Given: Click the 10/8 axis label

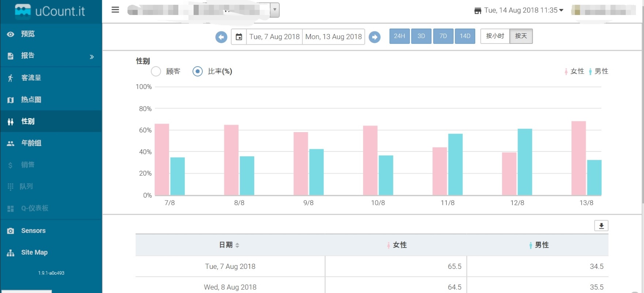Looking at the screenshot, I should coord(378,203).
